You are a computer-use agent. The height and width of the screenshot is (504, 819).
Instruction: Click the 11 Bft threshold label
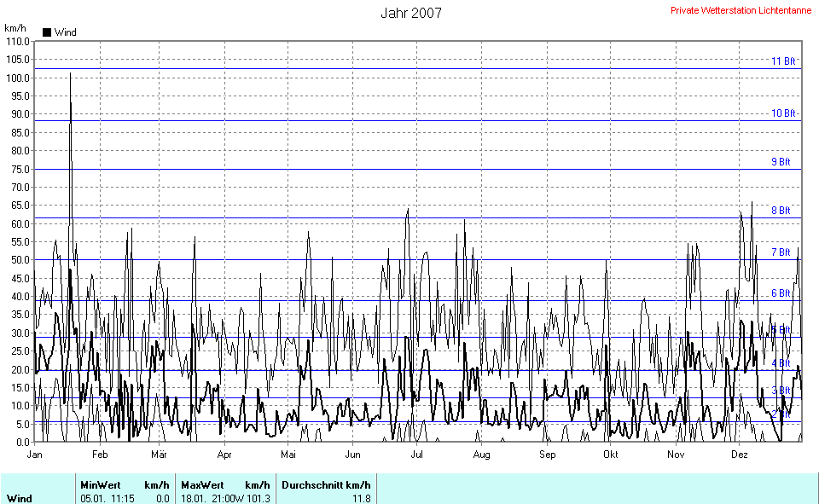[782, 61]
